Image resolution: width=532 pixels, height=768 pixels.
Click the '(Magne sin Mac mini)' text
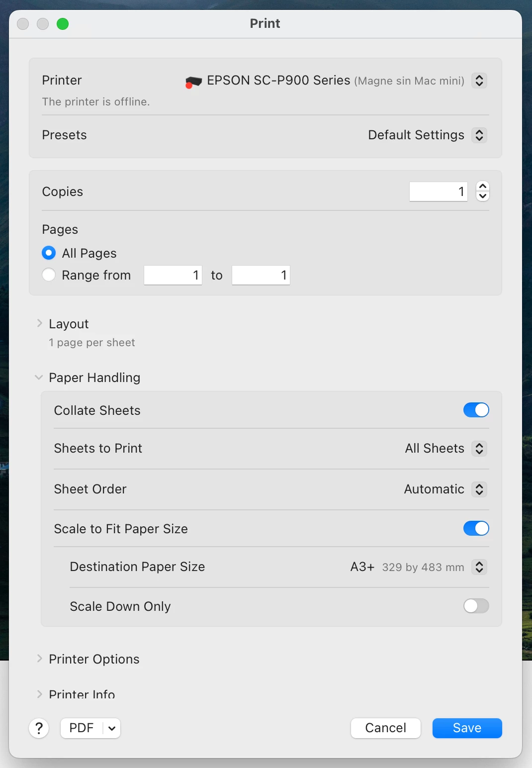409,81
